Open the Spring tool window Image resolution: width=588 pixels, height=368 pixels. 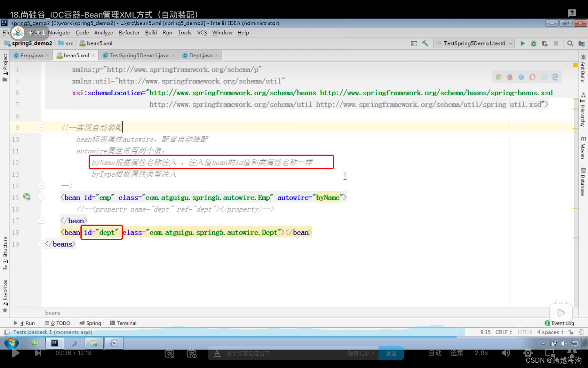[x=90, y=323]
